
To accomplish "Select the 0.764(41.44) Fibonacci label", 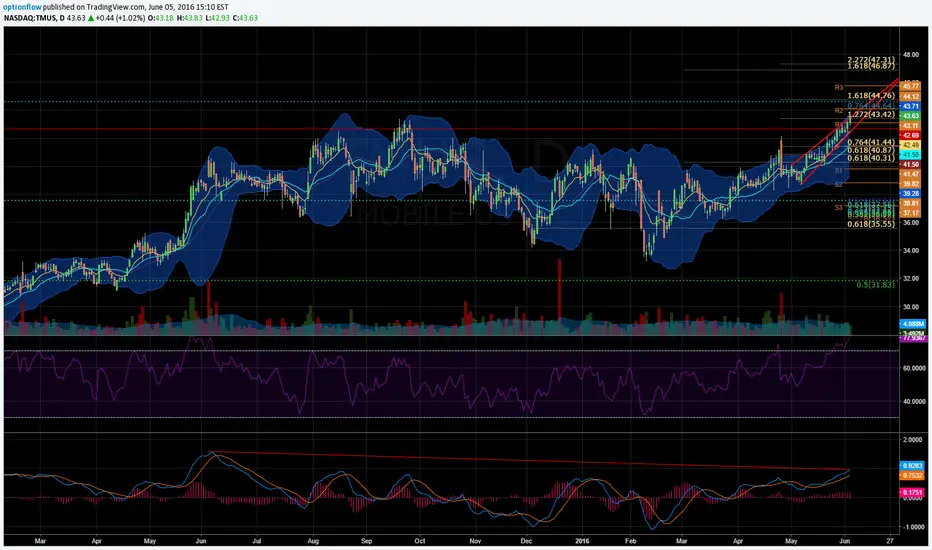I will coord(871,143).
